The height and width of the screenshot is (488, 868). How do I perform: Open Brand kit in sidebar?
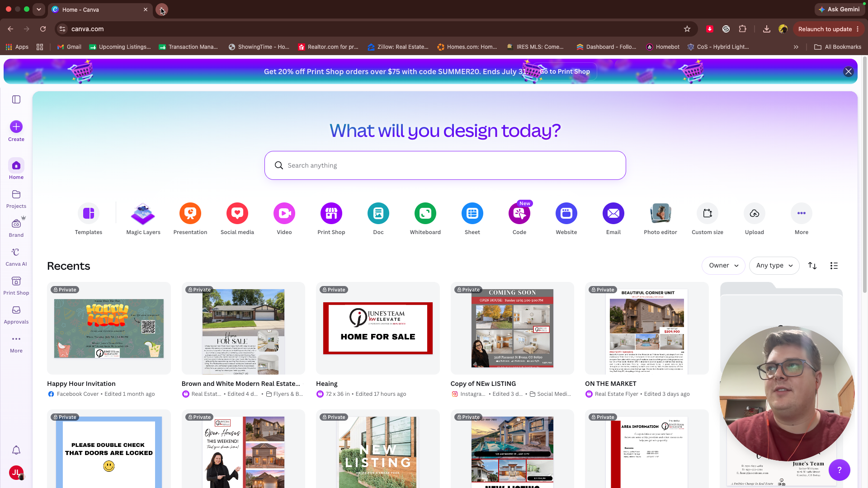(x=16, y=228)
